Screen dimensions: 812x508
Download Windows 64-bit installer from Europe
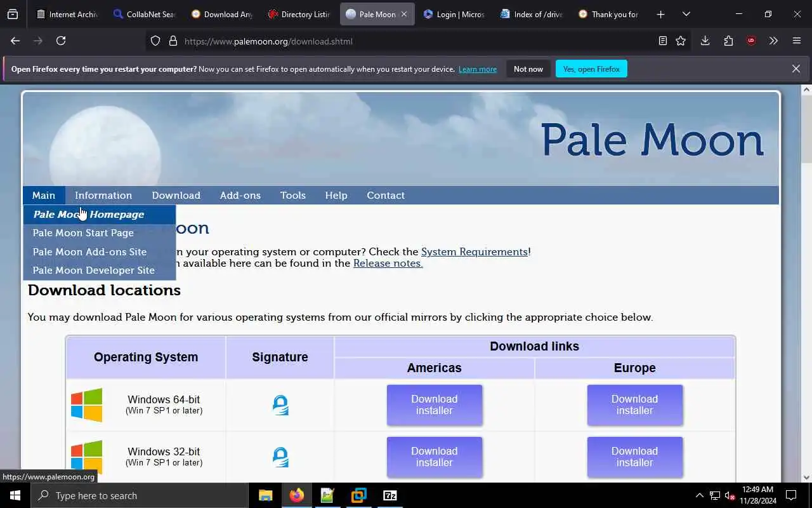(x=635, y=405)
